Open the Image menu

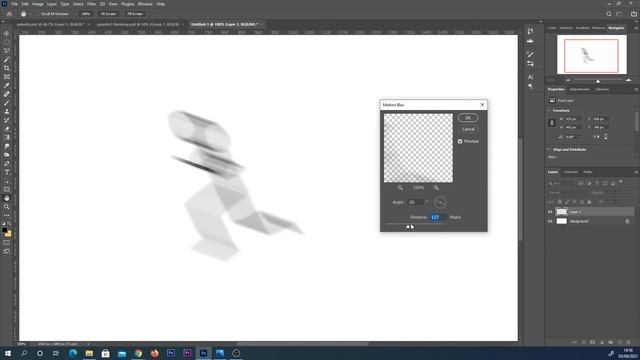pyautogui.click(x=38, y=4)
